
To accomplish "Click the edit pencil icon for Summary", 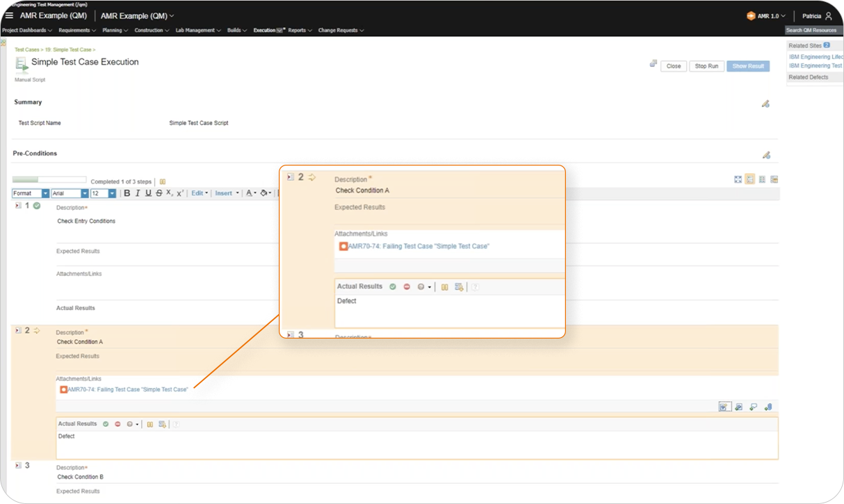I will pos(765,104).
